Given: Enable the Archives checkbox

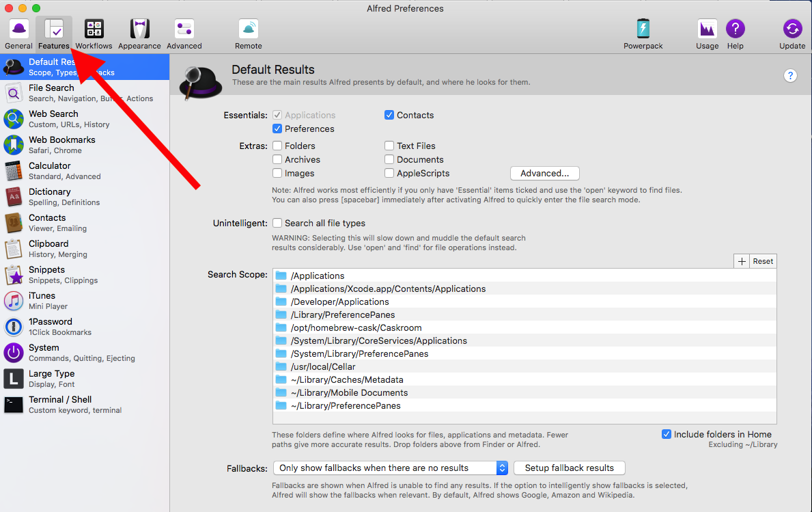Looking at the screenshot, I should tap(277, 159).
